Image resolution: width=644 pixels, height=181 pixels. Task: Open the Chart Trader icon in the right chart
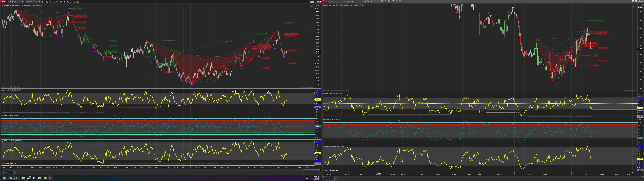386,1
